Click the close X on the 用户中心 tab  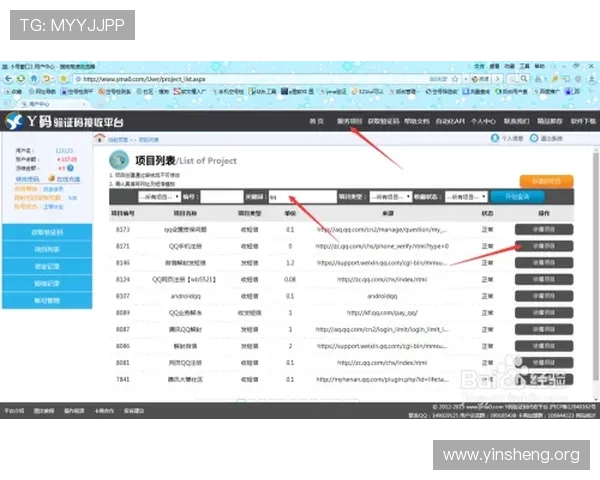coord(84,104)
